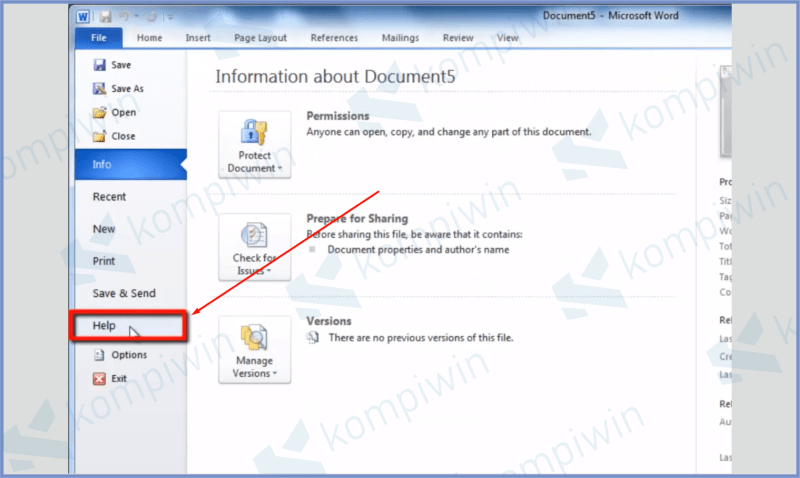Click 'Document5 - Microsoft Word' title text
This screenshot has height=478, width=800.
(x=611, y=15)
